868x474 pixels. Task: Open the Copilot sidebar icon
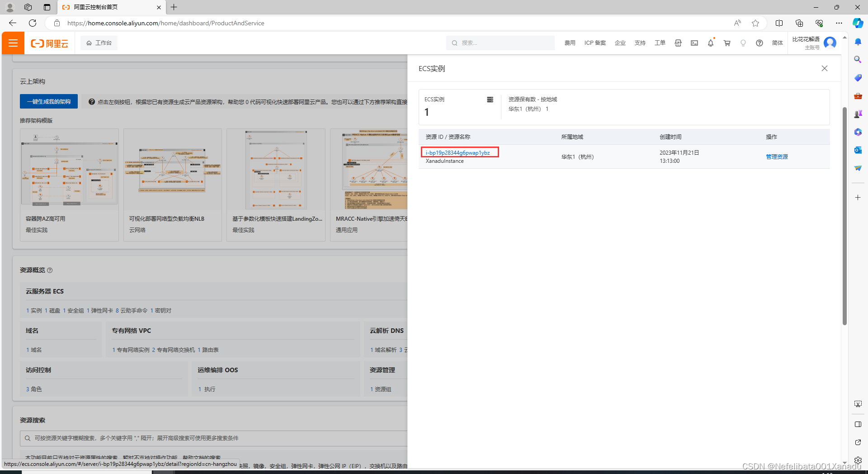(858, 23)
